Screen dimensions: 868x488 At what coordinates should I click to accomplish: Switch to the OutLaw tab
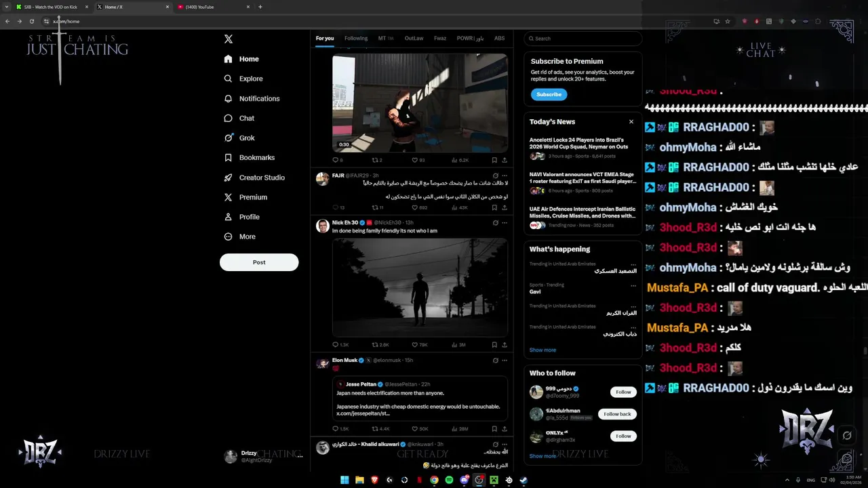coord(414,39)
